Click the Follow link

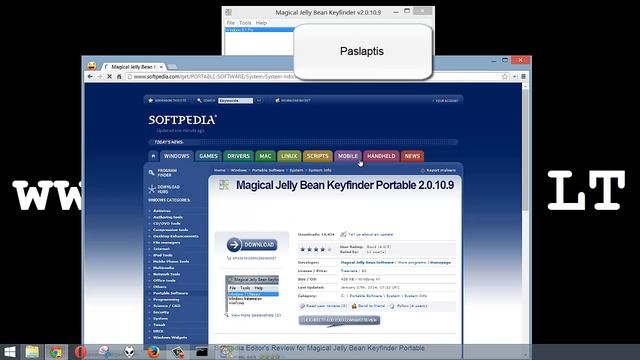click(x=411, y=306)
